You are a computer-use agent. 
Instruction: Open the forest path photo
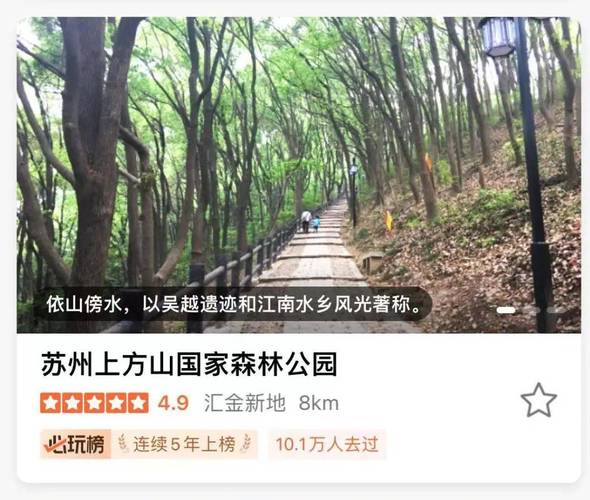point(299,175)
